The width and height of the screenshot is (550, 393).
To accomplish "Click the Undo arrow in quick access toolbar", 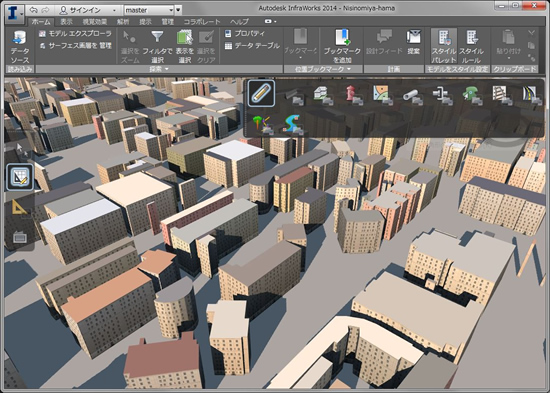I will click(33, 9).
